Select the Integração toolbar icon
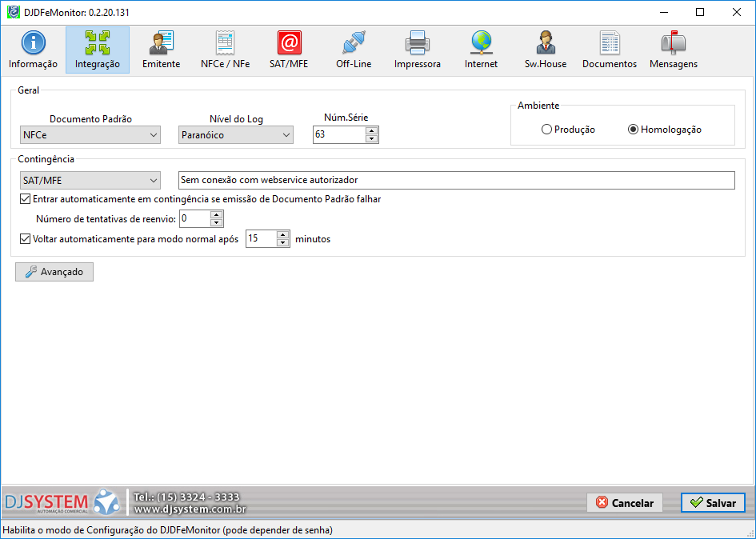Viewport: 756px width, 539px height. coord(98,50)
